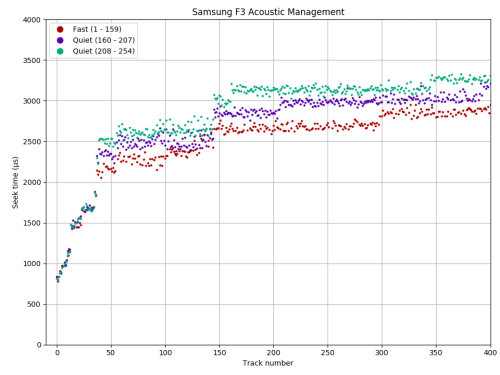This screenshot has height=375, width=500.
Task: Click the x-axis tick label '150'
Action: tap(219, 353)
